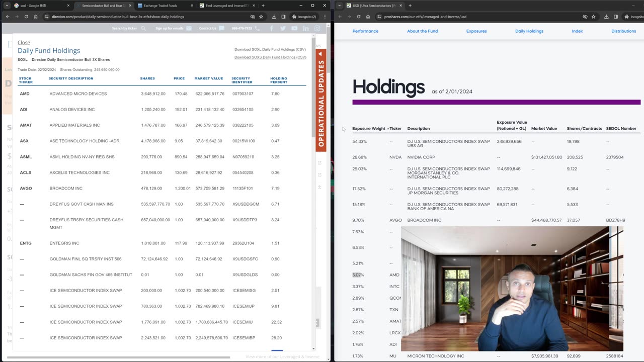Open Direxion Facebook page icon
The width and height of the screenshot is (644, 362).
pos(272,28)
